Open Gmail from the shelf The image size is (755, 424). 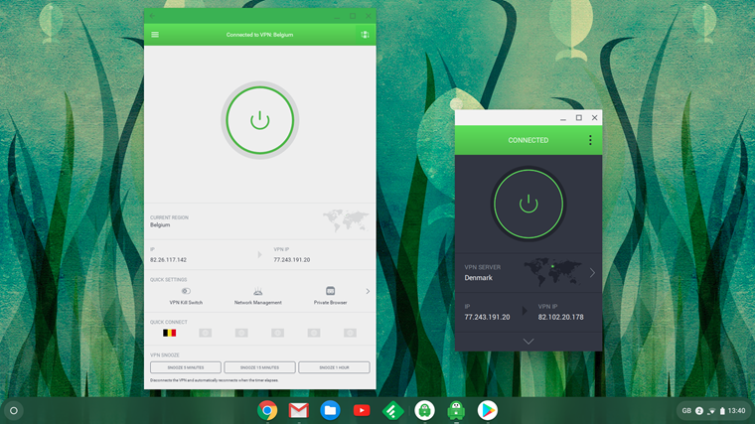click(x=298, y=410)
